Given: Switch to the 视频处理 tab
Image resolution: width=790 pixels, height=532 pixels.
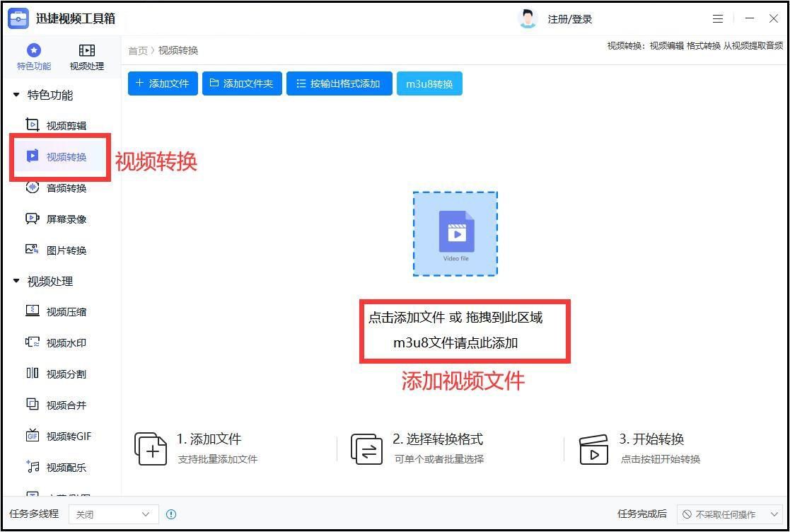Looking at the screenshot, I should pos(86,57).
